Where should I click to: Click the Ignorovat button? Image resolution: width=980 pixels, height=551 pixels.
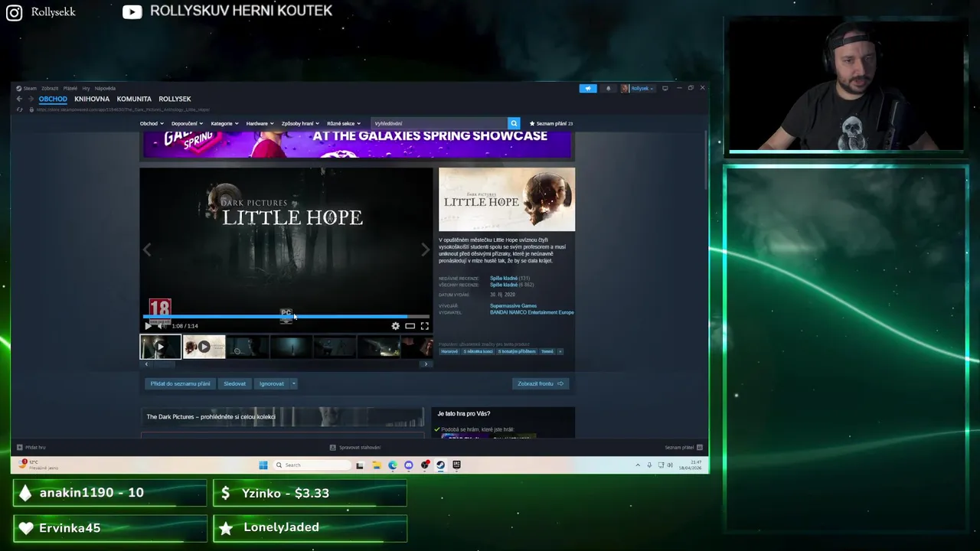(x=271, y=383)
